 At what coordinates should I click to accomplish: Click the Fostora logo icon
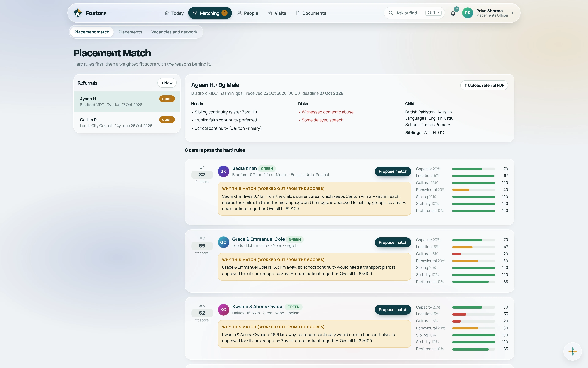78,13
